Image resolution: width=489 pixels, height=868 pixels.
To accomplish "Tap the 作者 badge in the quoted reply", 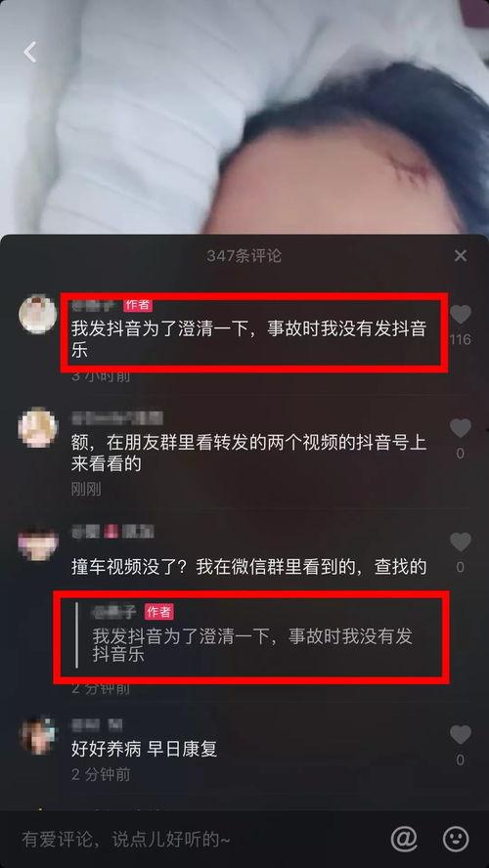I will pyautogui.click(x=159, y=612).
